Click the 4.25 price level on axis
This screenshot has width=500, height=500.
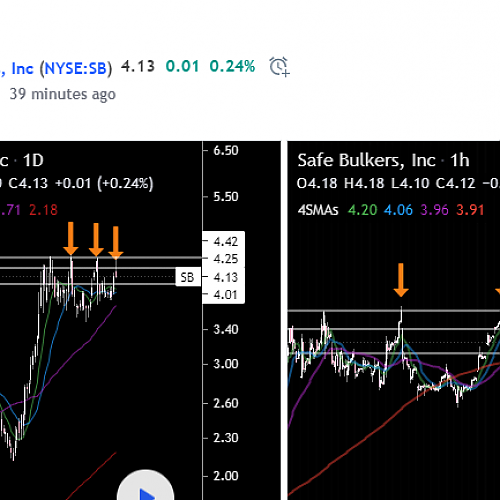(x=226, y=259)
